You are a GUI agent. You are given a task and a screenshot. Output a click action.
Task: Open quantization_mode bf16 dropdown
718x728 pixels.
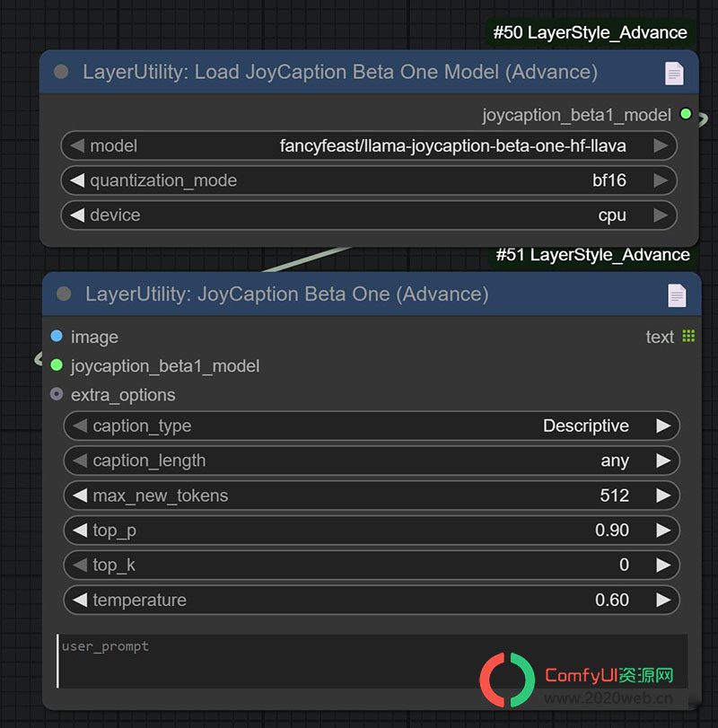(369, 180)
